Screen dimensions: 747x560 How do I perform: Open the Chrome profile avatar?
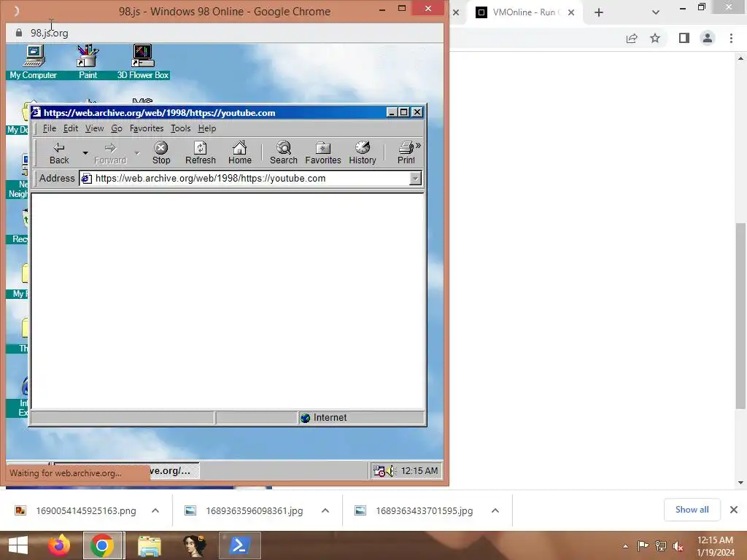[708, 38]
